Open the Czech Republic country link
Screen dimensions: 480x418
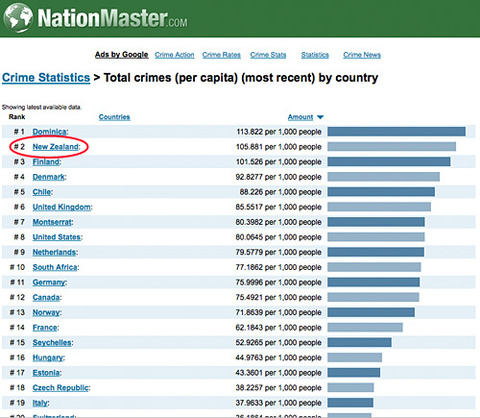[61, 388]
